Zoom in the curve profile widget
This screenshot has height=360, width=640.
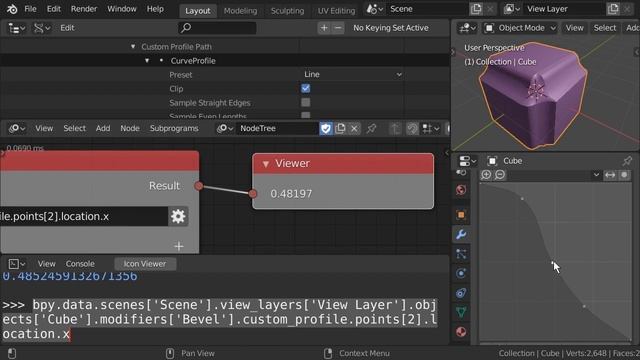click(486, 175)
